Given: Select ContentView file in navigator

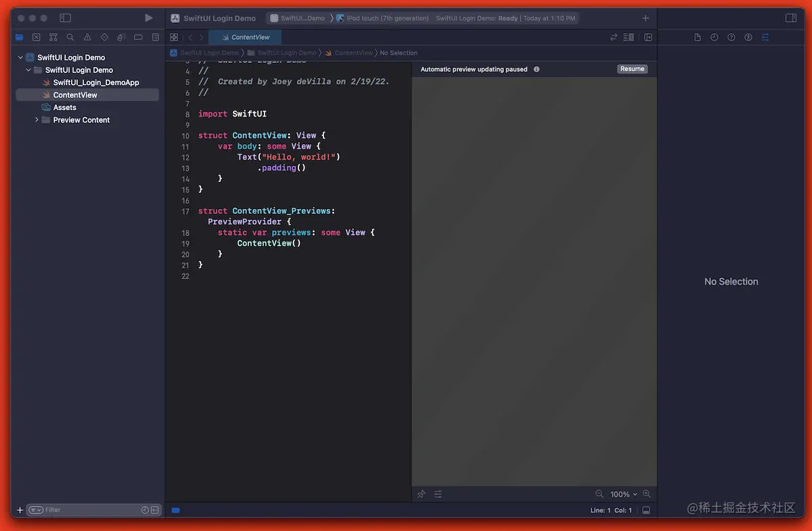Looking at the screenshot, I should (x=87, y=95).
